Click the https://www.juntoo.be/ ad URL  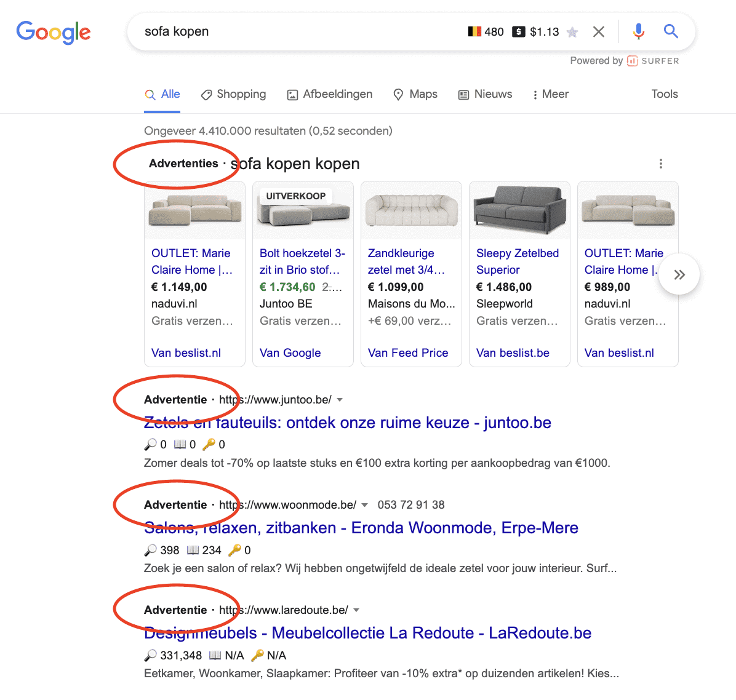click(x=275, y=400)
